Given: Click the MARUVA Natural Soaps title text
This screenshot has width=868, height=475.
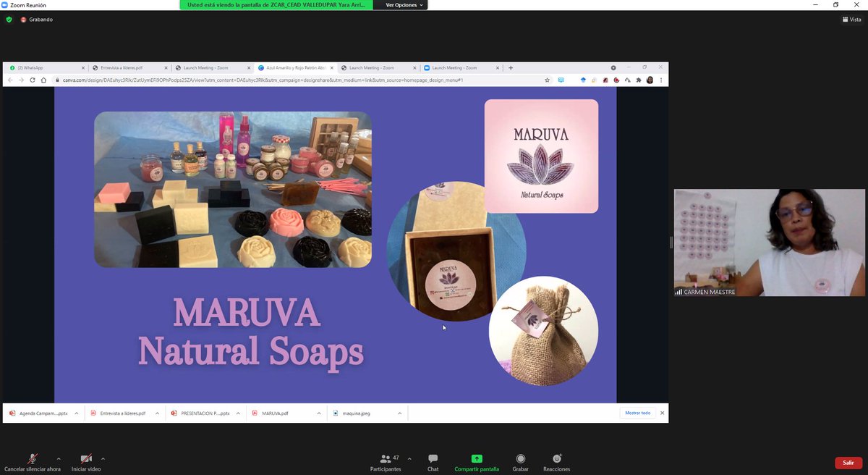Looking at the screenshot, I should (x=250, y=331).
